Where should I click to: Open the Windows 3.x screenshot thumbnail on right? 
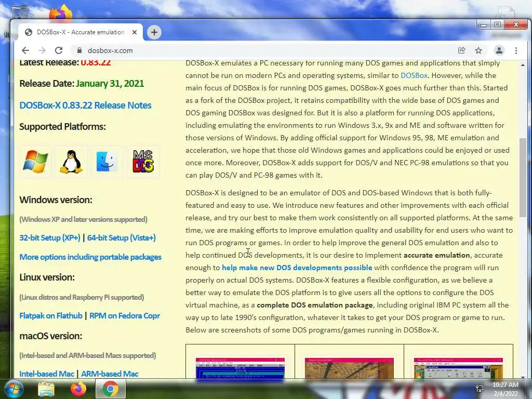pos(458,368)
